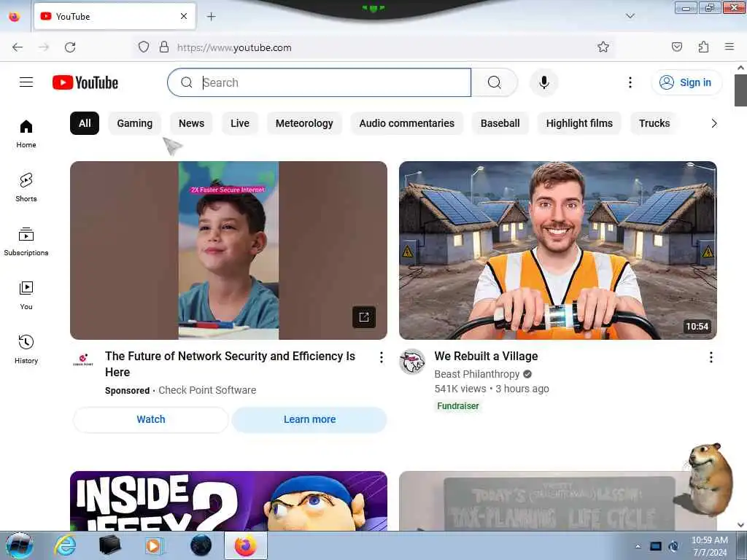This screenshot has width=747, height=560.
Task: Click the Fundraiser badge
Action: (458, 406)
